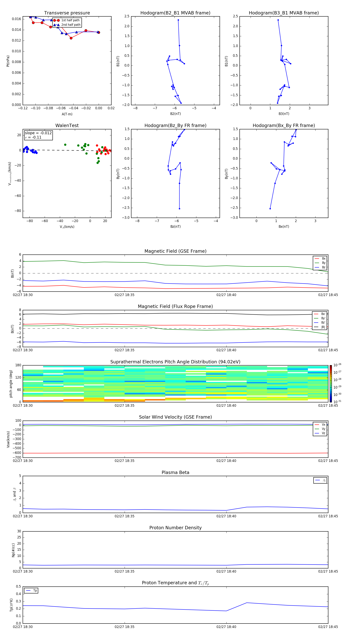This screenshot has width=351, height=644.
Task: Click the "V_A(km/s)" x-axis label
Action: click(x=67, y=227)
